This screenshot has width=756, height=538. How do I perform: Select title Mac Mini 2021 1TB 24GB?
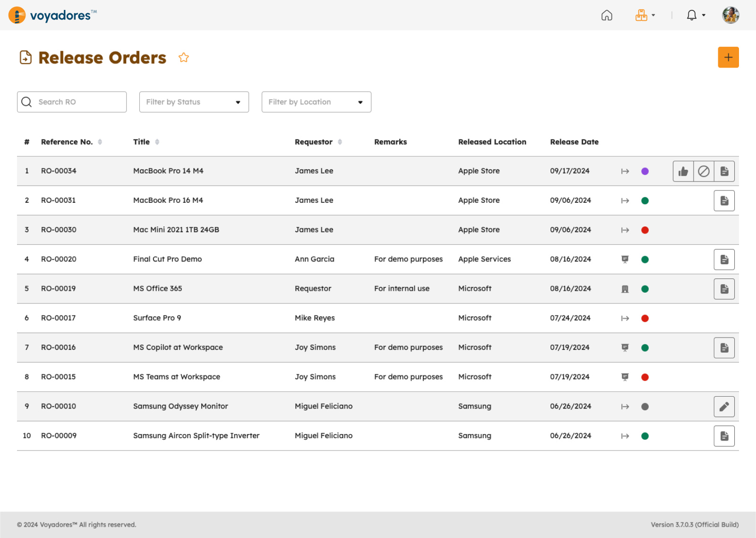[x=176, y=229]
